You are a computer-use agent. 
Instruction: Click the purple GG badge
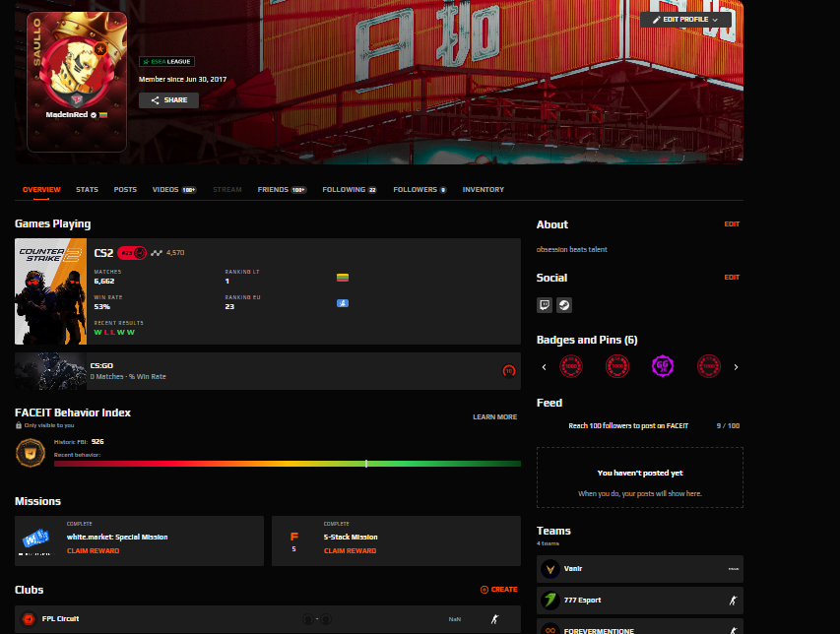pyautogui.click(x=663, y=366)
